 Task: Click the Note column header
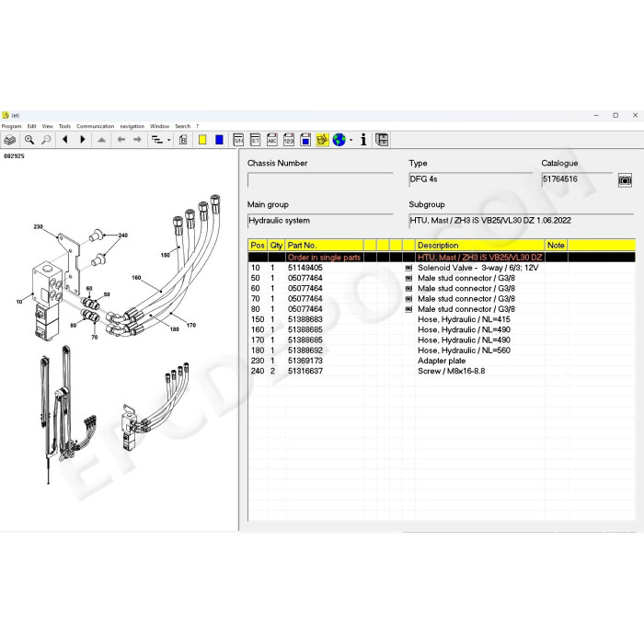[556, 246]
